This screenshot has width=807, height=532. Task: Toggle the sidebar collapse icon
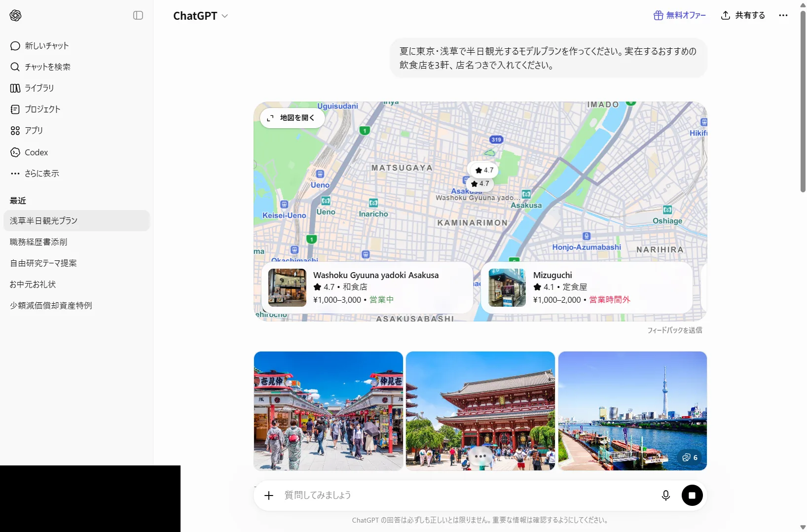click(138, 15)
